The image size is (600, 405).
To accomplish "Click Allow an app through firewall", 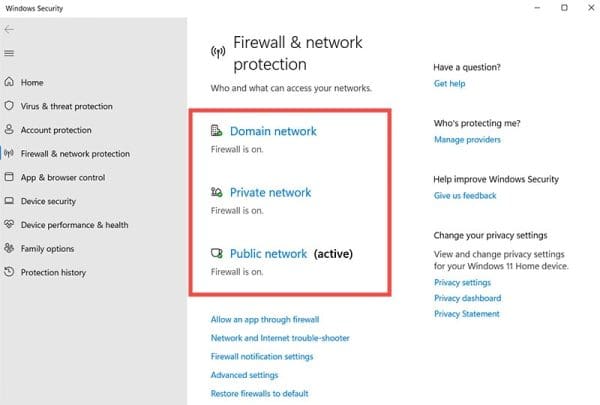I will [265, 319].
